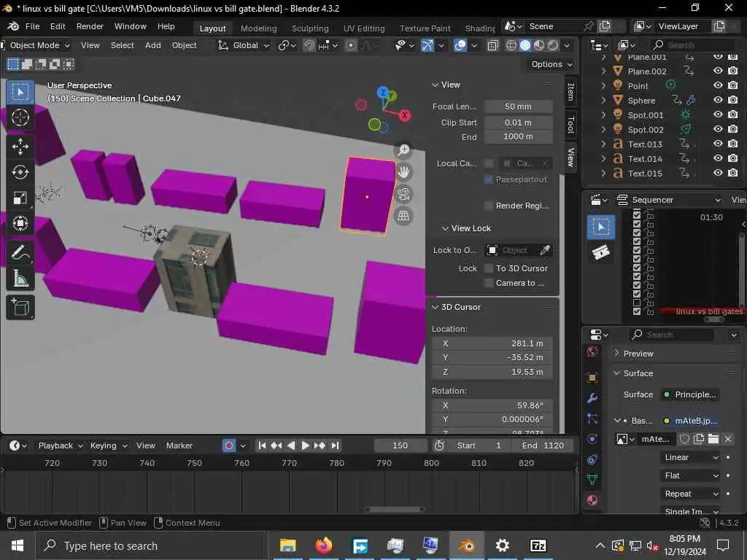
Task: Toggle the camera view icon
Action: point(403,194)
